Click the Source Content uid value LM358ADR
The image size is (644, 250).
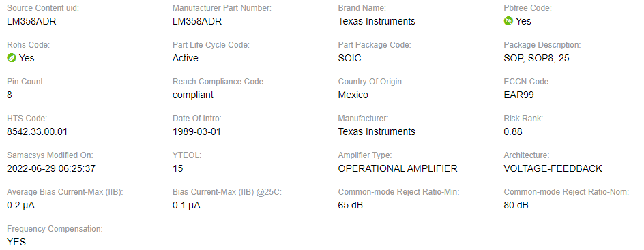coord(31,21)
